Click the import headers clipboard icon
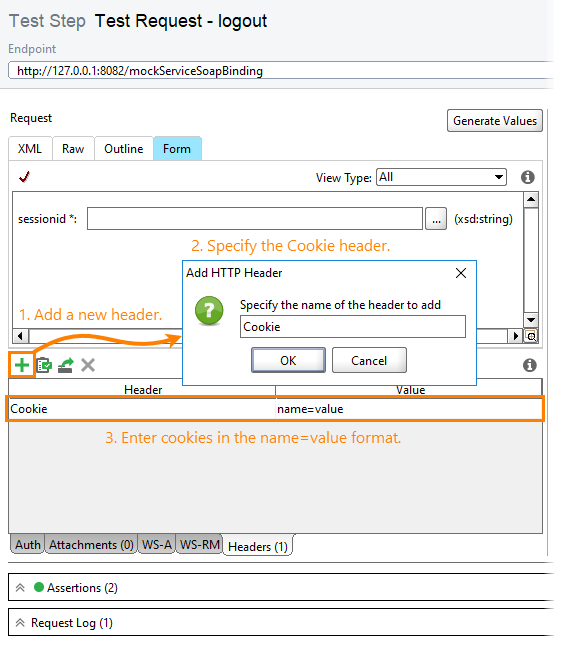This screenshot has height=646, width=564. tap(44, 365)
